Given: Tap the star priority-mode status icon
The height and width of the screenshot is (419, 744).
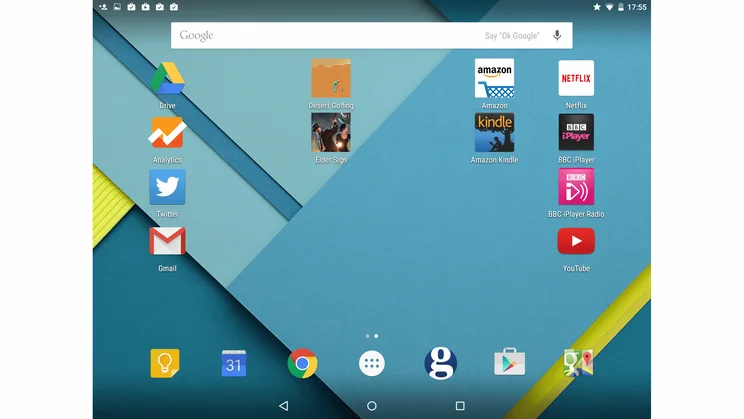Looking at the screenshot, I should point(597,7).
